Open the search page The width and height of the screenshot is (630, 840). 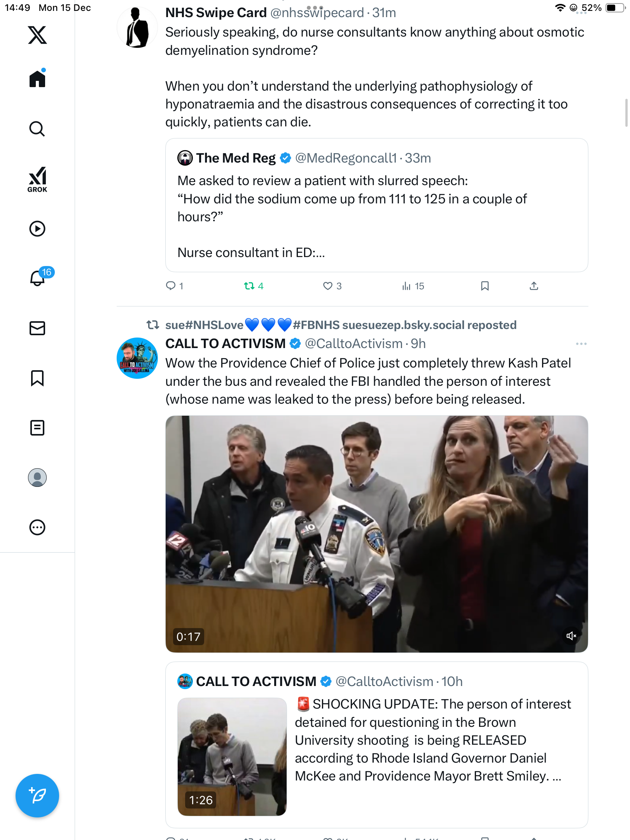(37, 129)
